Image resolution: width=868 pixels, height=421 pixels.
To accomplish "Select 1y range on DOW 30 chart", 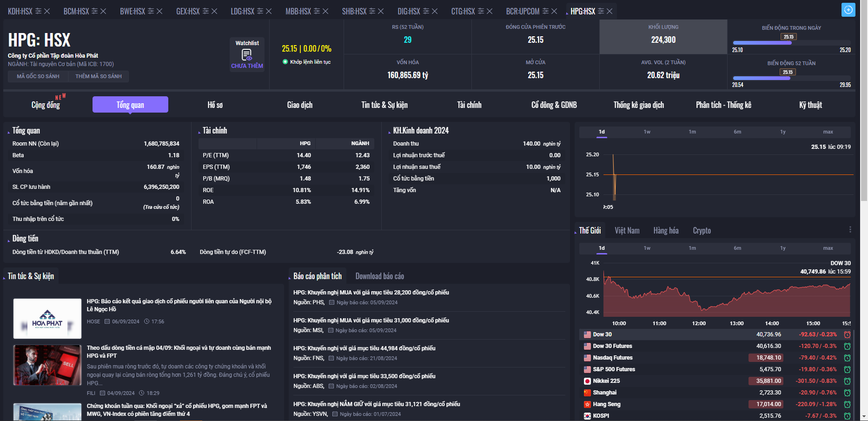I will (x=783, y=248).
